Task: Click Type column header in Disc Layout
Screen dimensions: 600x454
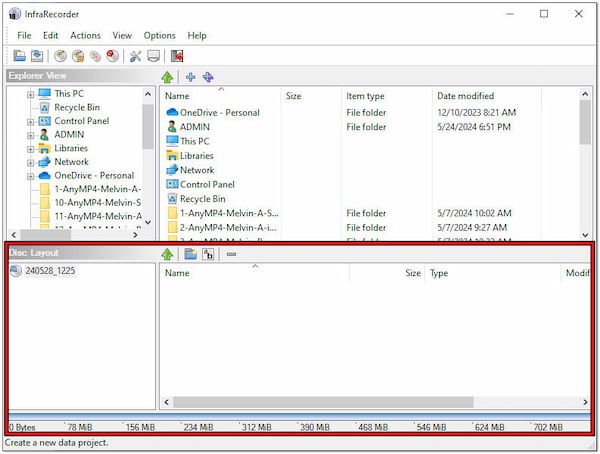Action: tap(492, 273)
